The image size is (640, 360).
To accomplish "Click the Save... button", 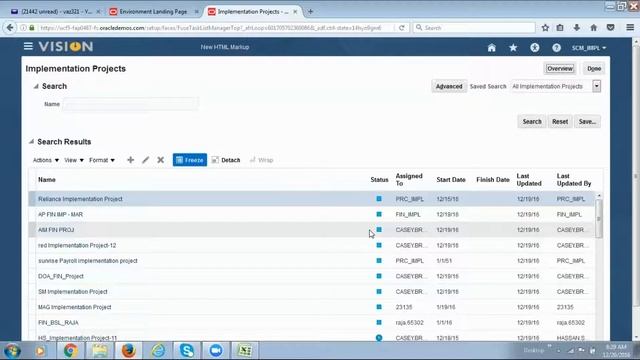I will click(x=587, y=122).
